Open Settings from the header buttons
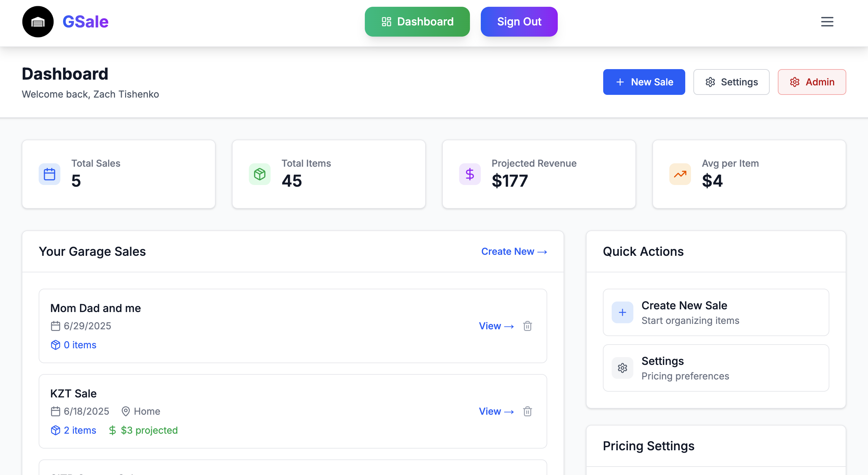This screenshot has height=475, width=868. click(731, 82)
